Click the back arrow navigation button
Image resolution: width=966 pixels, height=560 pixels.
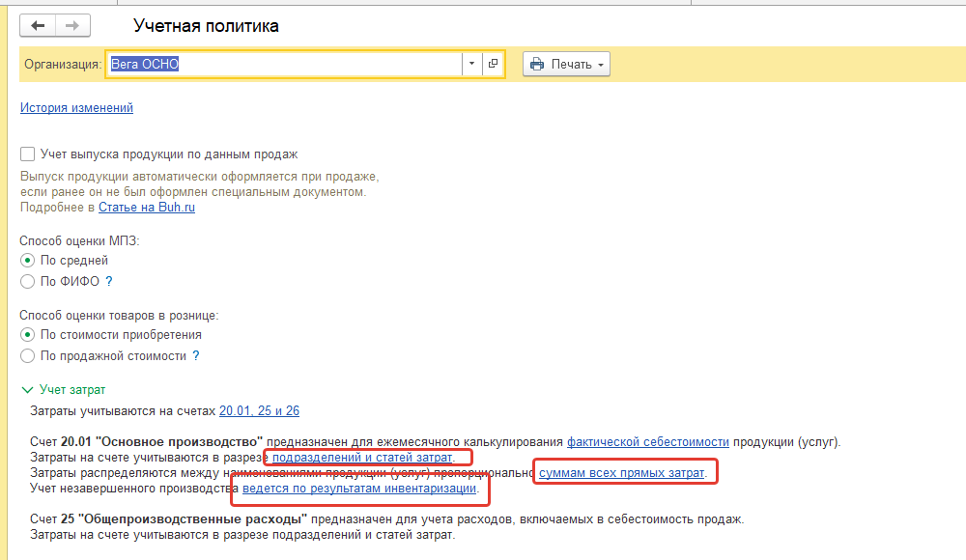point(39,26)
